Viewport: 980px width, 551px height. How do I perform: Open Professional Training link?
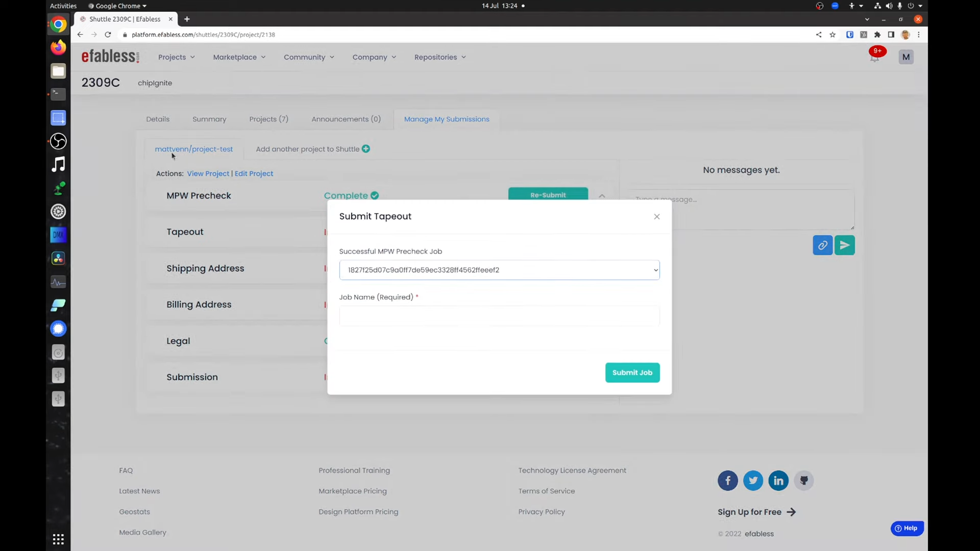click(x=354, y=470)
